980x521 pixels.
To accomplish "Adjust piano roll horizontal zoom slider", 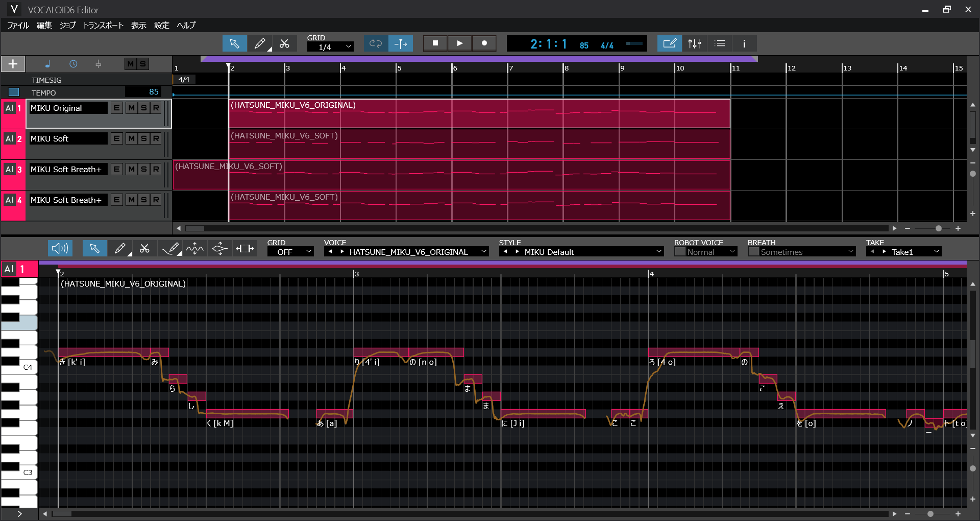I will [930, 514].
